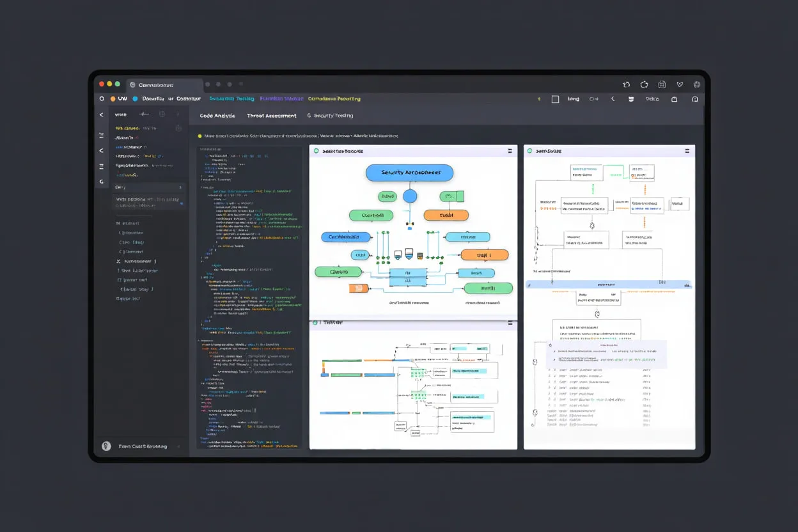Click the undo arrow icon in the browser toolbar
Viewport: 798px width, 532px height.
click(626, 84)
